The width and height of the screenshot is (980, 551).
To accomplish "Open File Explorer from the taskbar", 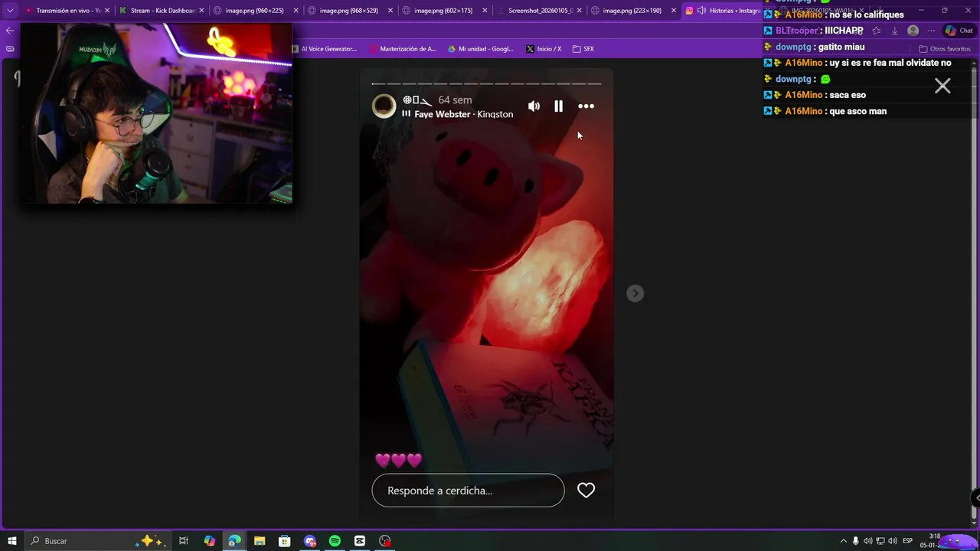I will click(x=260, y=541).
